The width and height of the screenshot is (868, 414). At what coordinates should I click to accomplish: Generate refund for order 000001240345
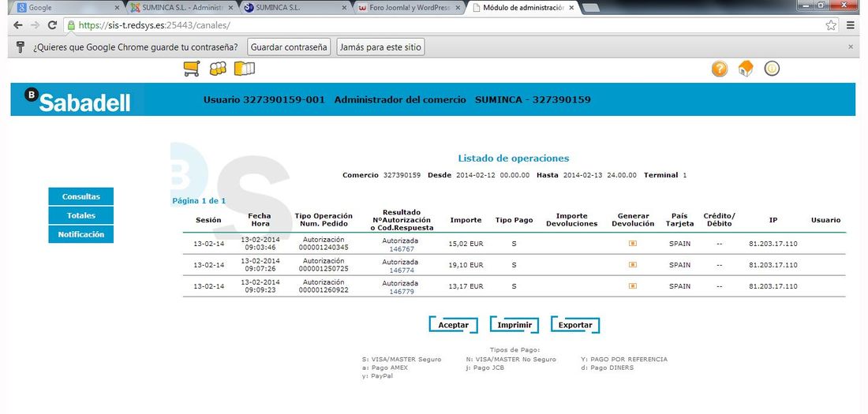[633, 244]
